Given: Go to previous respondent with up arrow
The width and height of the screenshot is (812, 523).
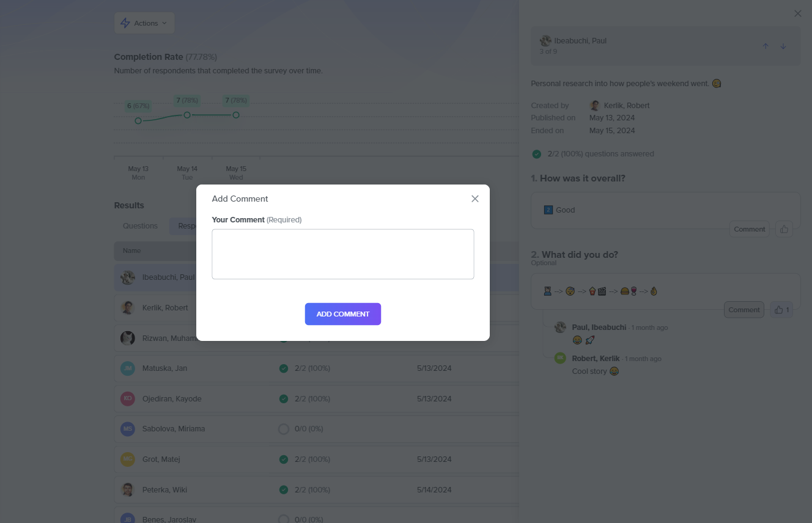Looking at the screenshot, I should pos(766,46).
